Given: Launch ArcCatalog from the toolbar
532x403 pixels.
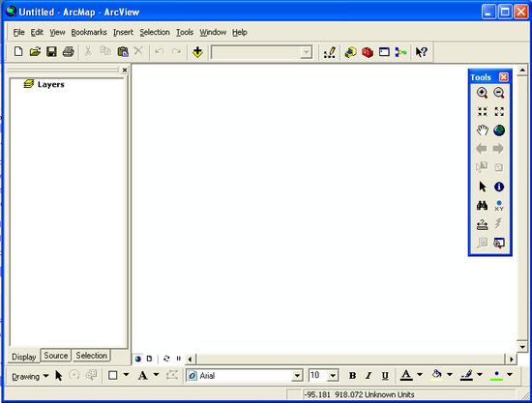Looking at the screenshot, I should (350, 52).
